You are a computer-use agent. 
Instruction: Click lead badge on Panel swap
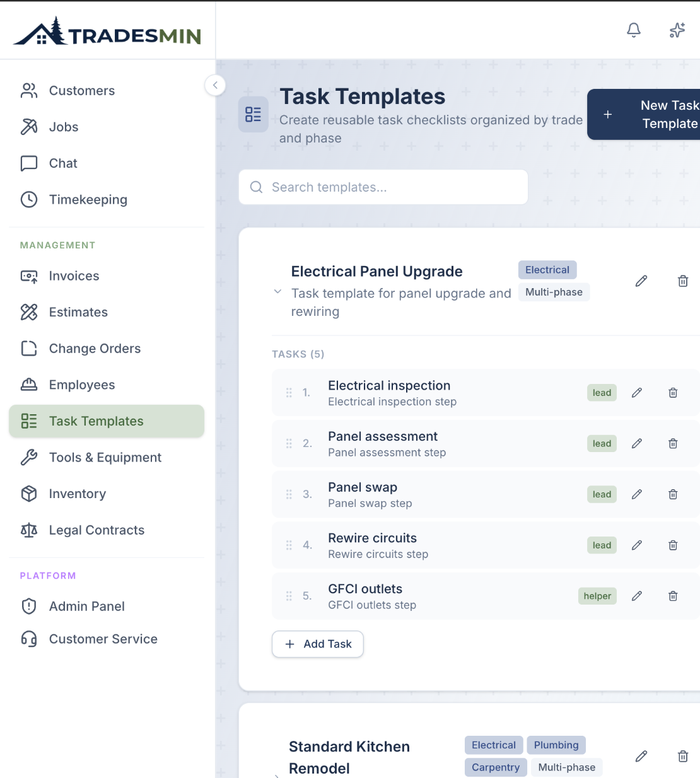602,494
